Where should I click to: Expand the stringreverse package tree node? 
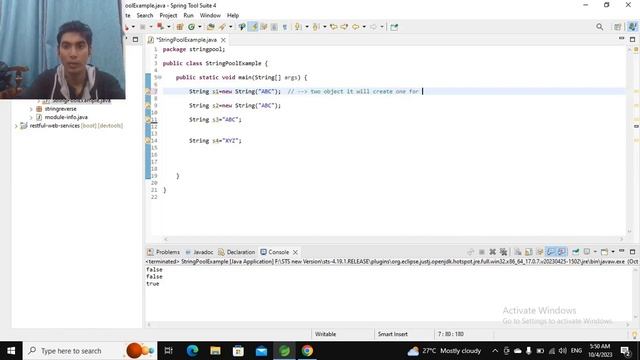(x=31, y=109)
